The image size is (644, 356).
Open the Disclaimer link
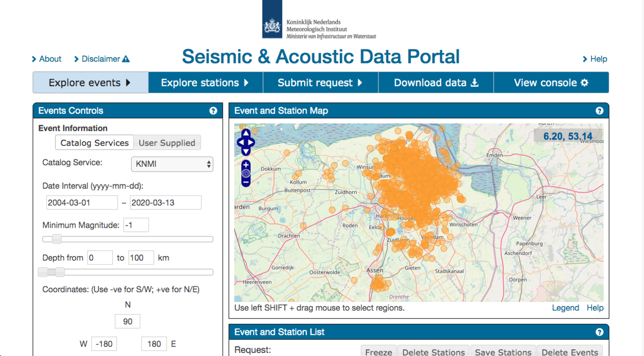pyautogui.click(x=102, y=59)
